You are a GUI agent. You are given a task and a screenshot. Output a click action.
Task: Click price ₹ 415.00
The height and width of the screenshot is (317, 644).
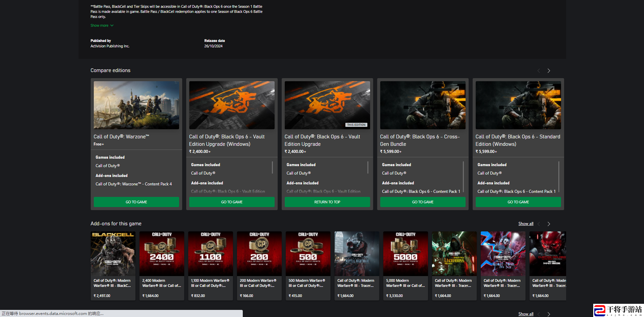[x=295, y=296]
